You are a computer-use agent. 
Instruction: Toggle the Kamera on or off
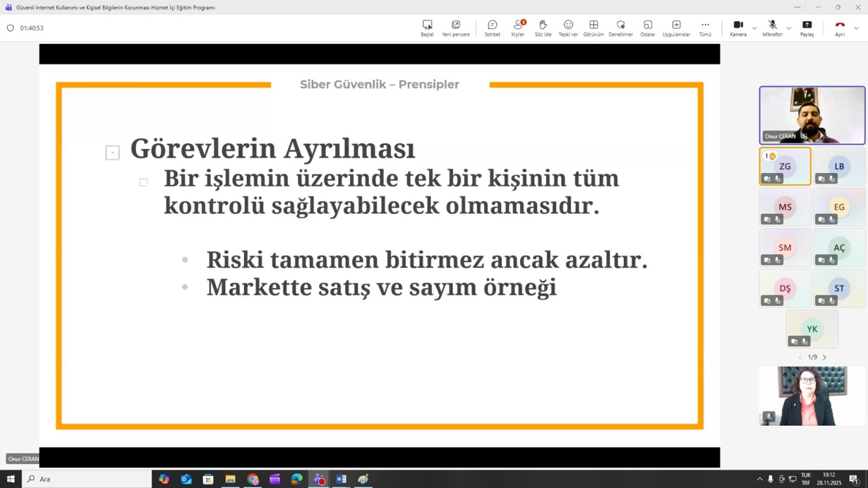[x=738, y=28]
